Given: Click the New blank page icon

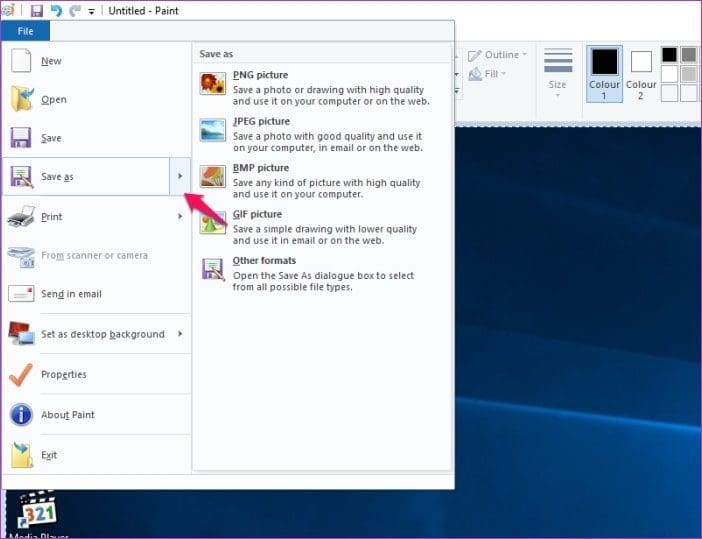Looking at the screenshot, I should pyautogui.click(x=21, y=61).
